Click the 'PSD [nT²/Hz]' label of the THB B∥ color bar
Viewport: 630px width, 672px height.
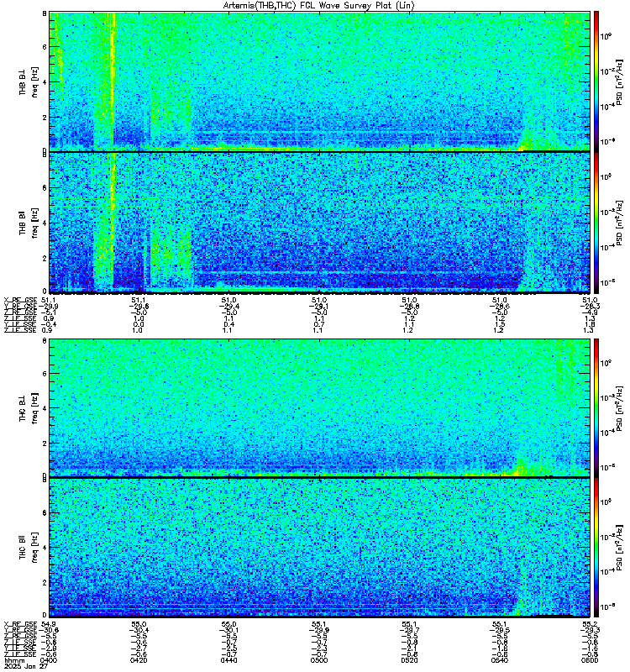coord(619,223)
